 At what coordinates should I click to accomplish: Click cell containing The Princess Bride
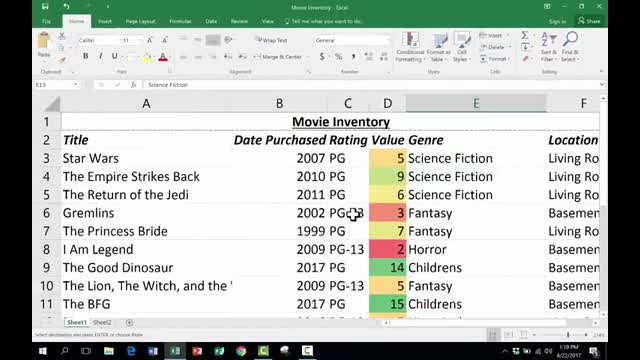[147, 231]
